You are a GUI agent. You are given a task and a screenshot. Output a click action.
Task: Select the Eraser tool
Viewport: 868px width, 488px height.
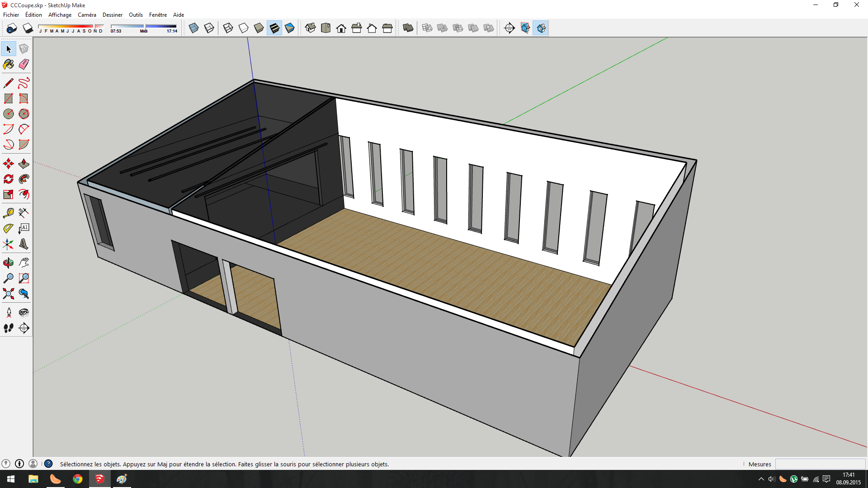click(x=24, y=64)
